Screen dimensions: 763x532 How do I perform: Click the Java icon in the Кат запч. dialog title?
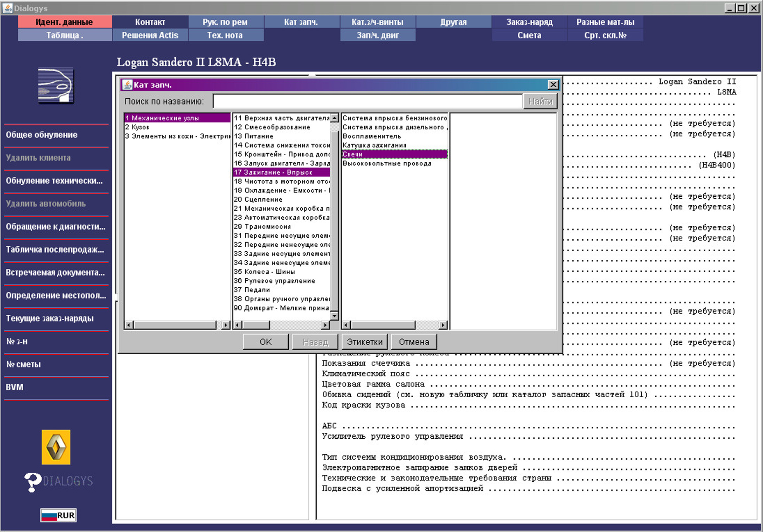[127, 84]
